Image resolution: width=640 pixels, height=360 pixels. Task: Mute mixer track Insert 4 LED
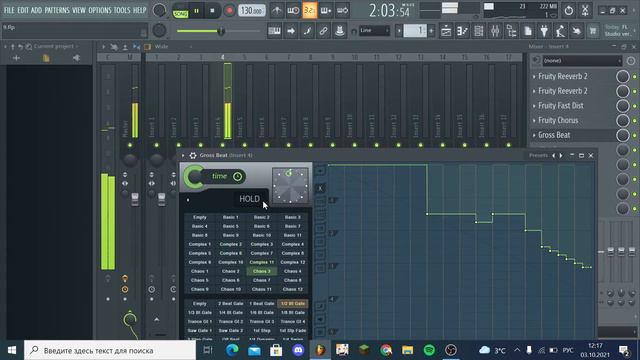coord(222,145)
